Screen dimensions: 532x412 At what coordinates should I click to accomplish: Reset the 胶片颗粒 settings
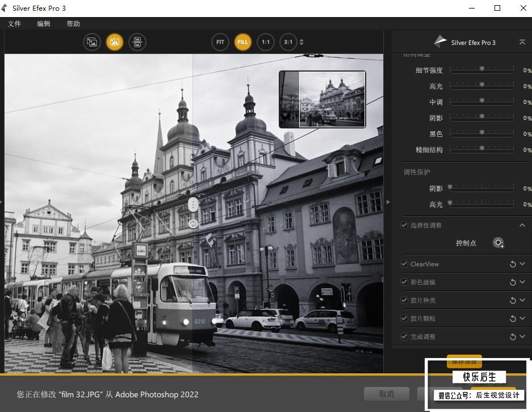(513, 318)
